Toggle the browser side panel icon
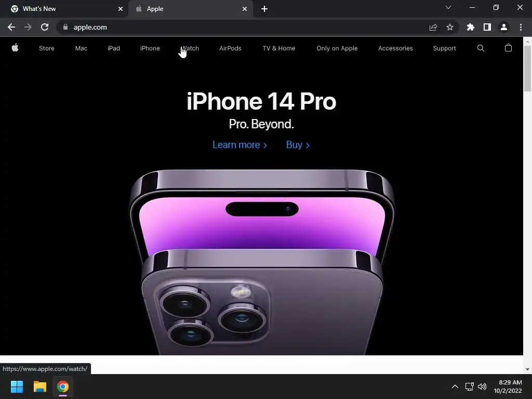This screenshot has width=532, height=399. (487, 27)
